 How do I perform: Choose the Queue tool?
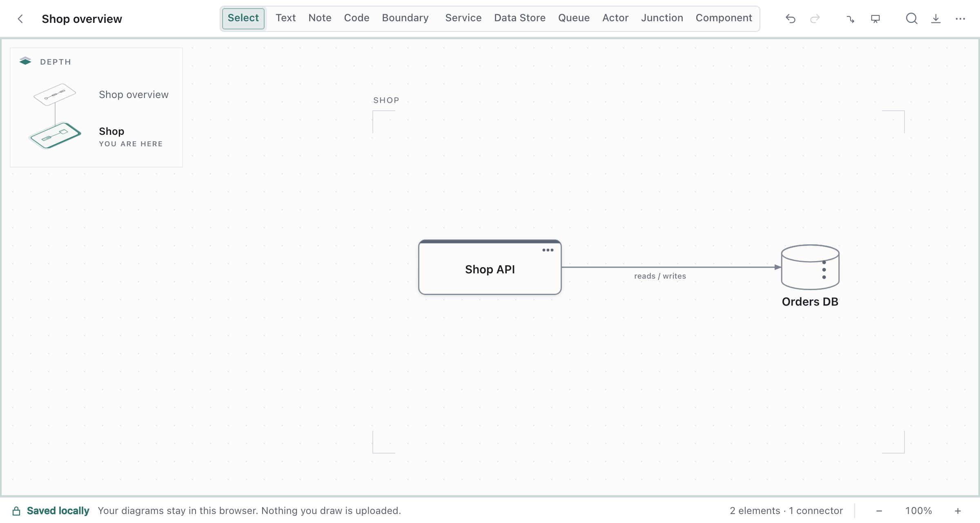point(574,18)
